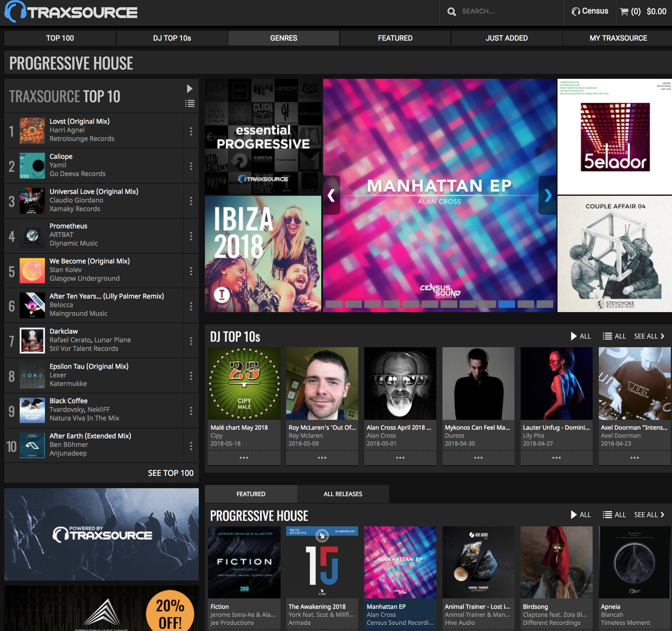Open the Powered by Traxsource banner
This screenshot has height=631, width=672.
click(x=102, y=534)
